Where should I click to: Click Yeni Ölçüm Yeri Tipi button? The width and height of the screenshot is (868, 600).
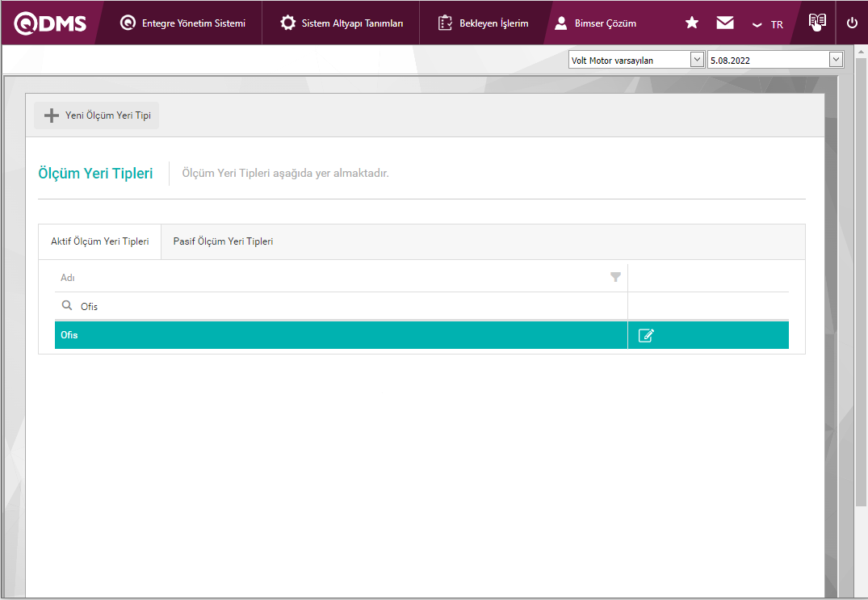coord(97,115)
